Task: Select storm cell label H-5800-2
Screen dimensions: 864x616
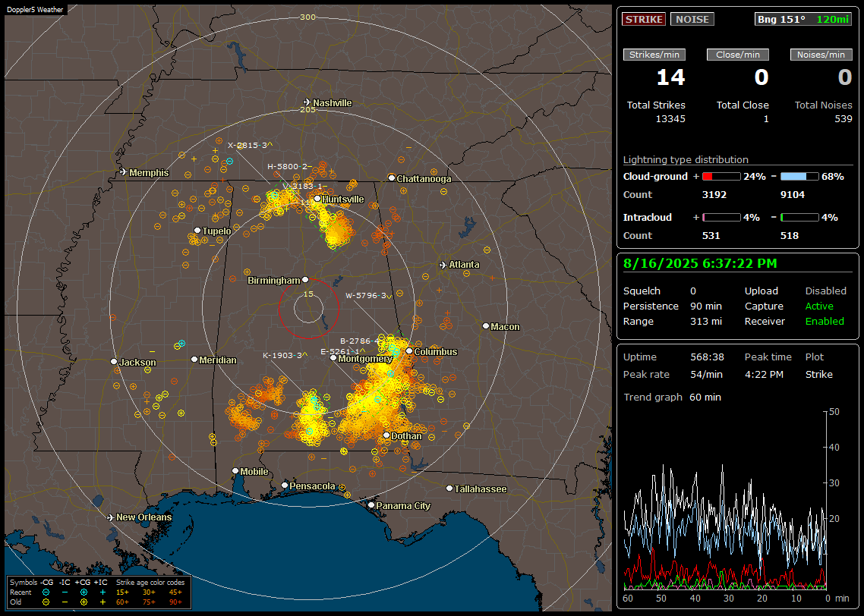Action: coord(289,166)
